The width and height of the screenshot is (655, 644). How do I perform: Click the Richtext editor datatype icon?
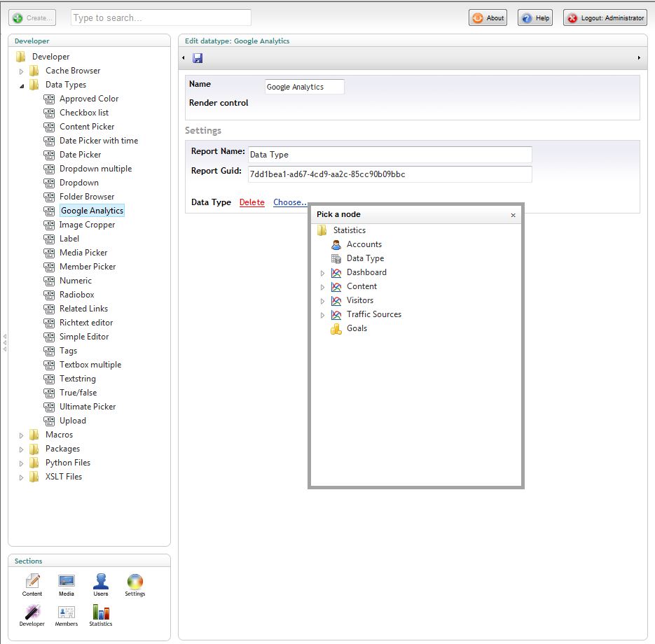pyautogui.click(x=49, y=323)
